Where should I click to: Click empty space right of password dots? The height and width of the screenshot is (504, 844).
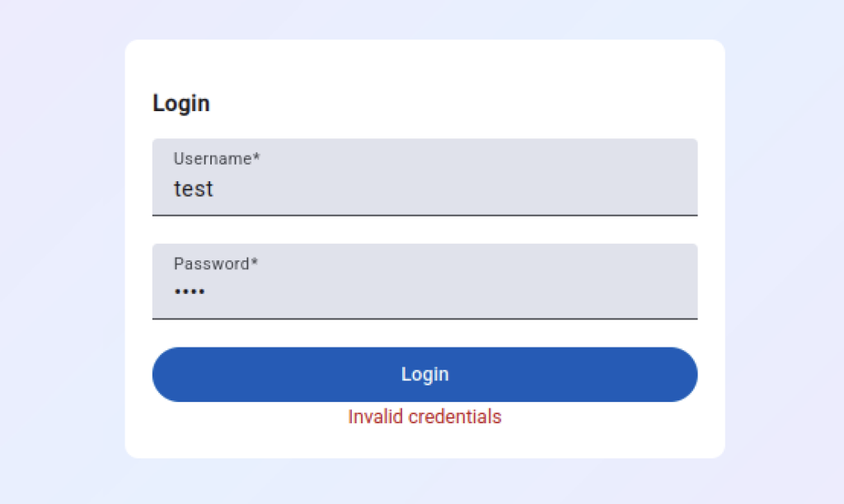click(495, 292)
